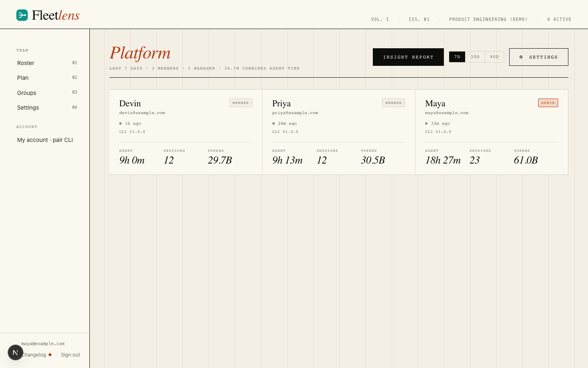Click devin@example.com email
The width and height of the screenshot is (588, 368).
click(x=142, y=113)
